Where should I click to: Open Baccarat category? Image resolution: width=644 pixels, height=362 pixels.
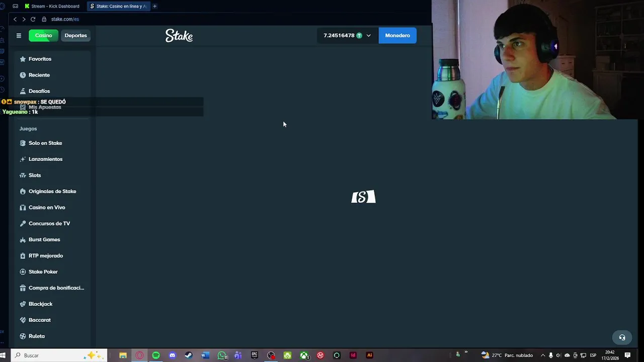click(x=40, y=320)
